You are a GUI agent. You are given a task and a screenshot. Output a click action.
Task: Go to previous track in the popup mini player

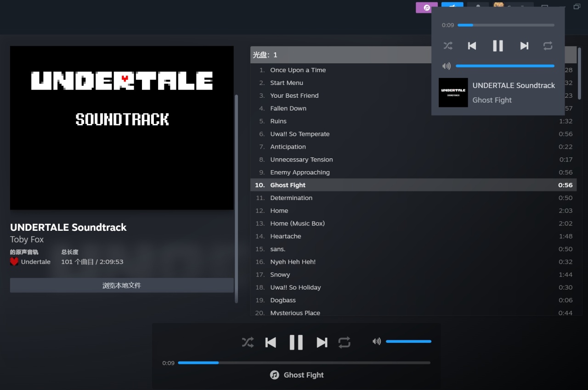point(472,45)
